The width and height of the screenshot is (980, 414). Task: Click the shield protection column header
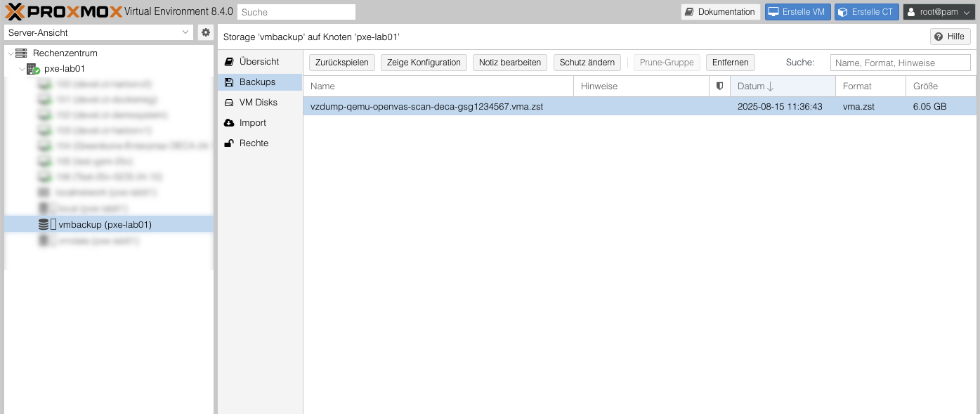(719, 86)
